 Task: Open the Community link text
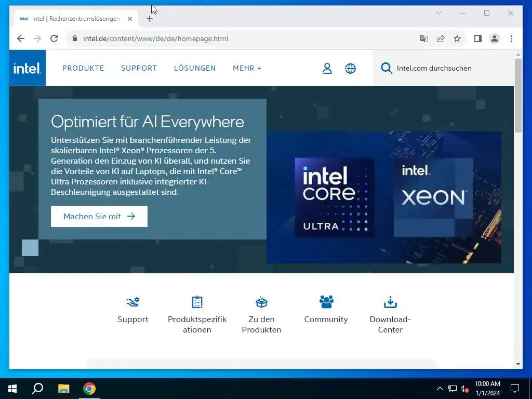pos(326,320)
